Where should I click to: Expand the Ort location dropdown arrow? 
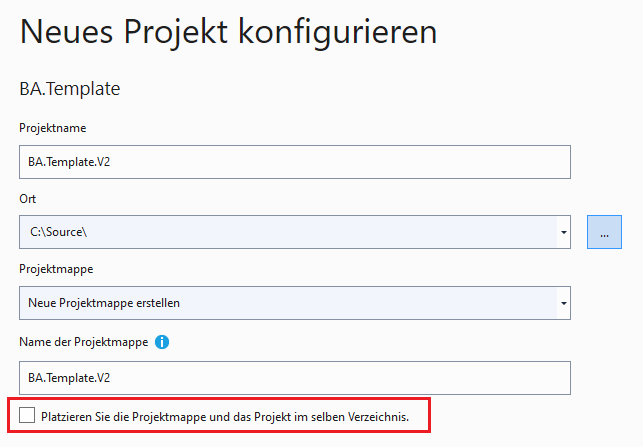click(563, 232)
